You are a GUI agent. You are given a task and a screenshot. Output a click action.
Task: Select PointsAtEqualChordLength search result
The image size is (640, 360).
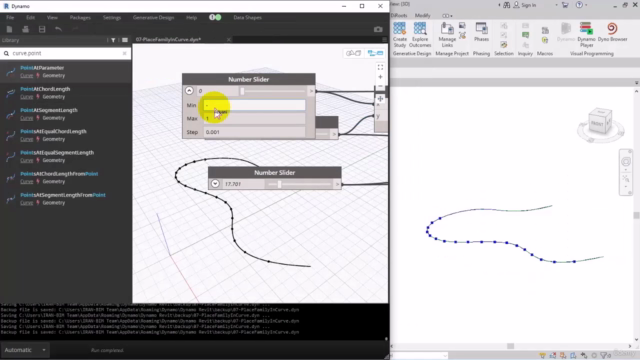(x=65, y=135)
